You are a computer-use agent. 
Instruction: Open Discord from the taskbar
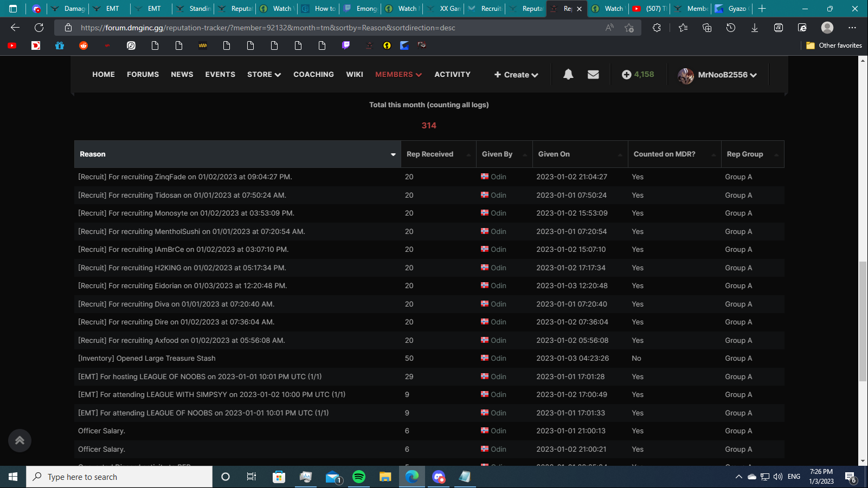tap(439, 477)
